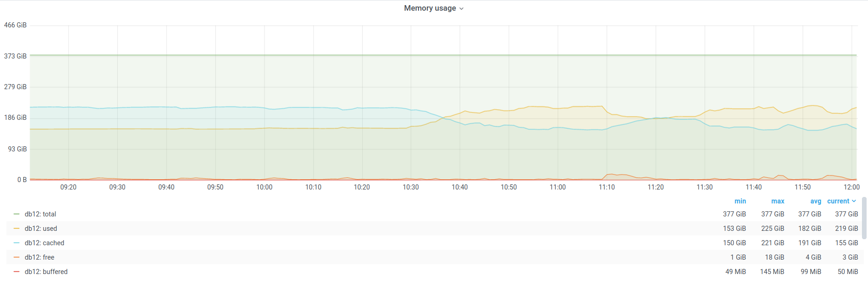Click the cyan db12: cached color line
Viewport: 868px width, 281px height.
click(17, 243)
